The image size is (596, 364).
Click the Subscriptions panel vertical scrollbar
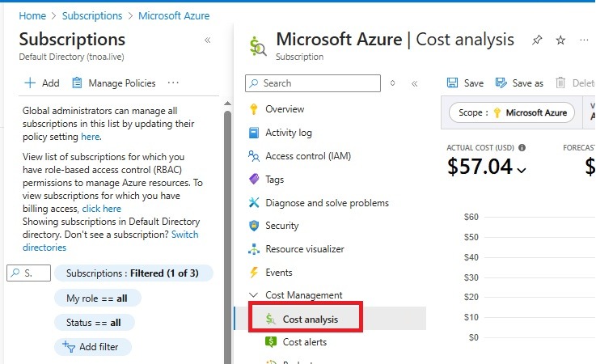[228, 236]
